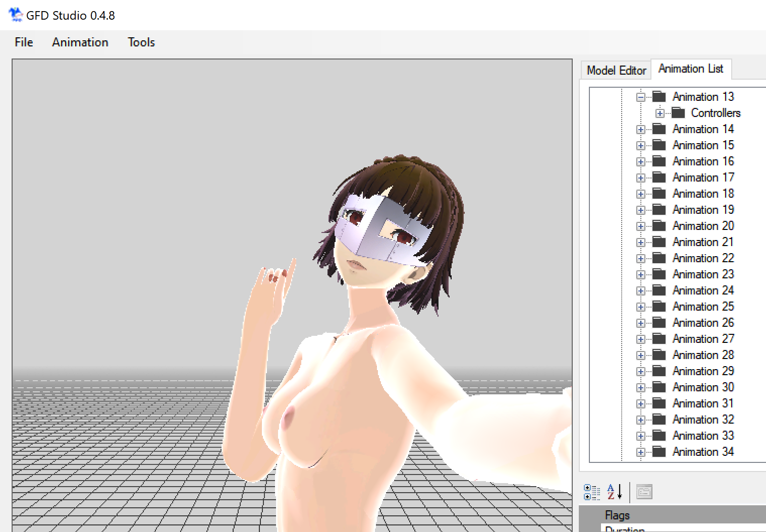
Task: Click the Animation 20 folder icon
Action: pyautogui.click(x=659, y=225)
